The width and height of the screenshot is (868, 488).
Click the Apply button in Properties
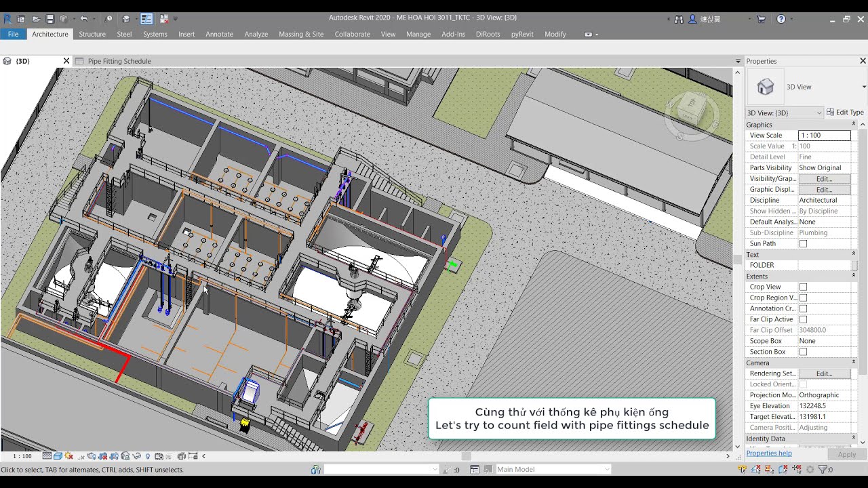point(846,455)
